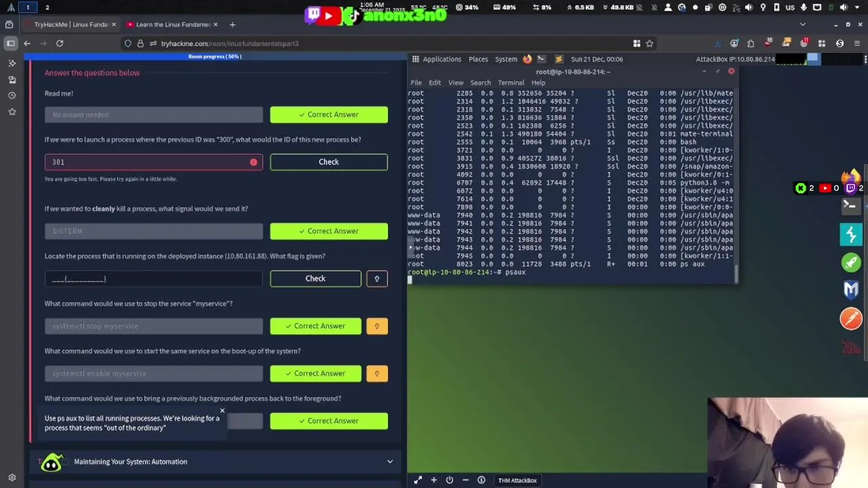The image size is (868, 488).
Task: Go back to the previous browser page
Action: click(27, 43)
